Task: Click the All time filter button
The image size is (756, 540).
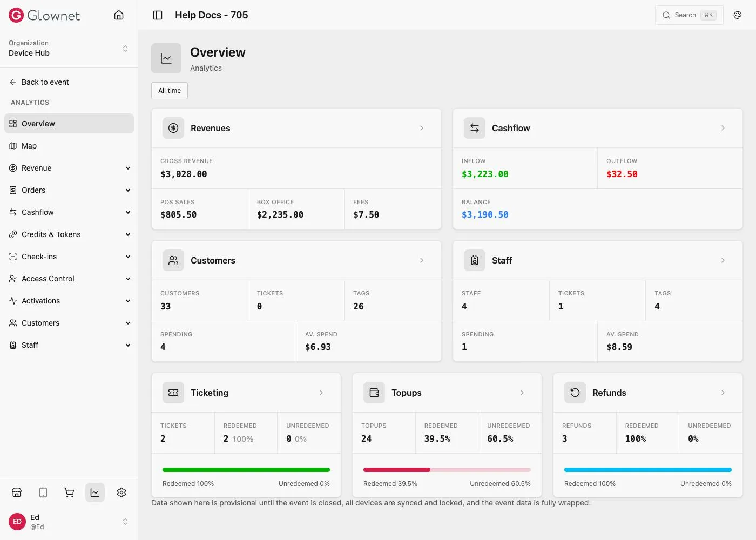Action: [170, 91]
